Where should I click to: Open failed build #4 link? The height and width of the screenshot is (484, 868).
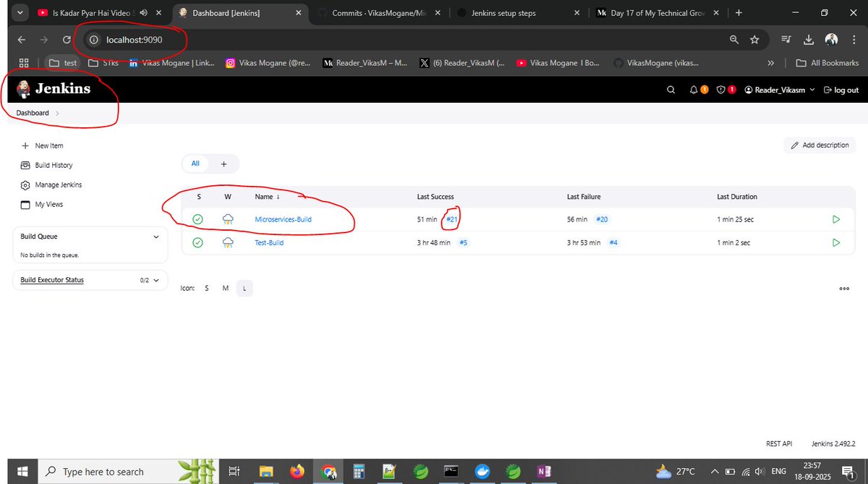point(613,242)
